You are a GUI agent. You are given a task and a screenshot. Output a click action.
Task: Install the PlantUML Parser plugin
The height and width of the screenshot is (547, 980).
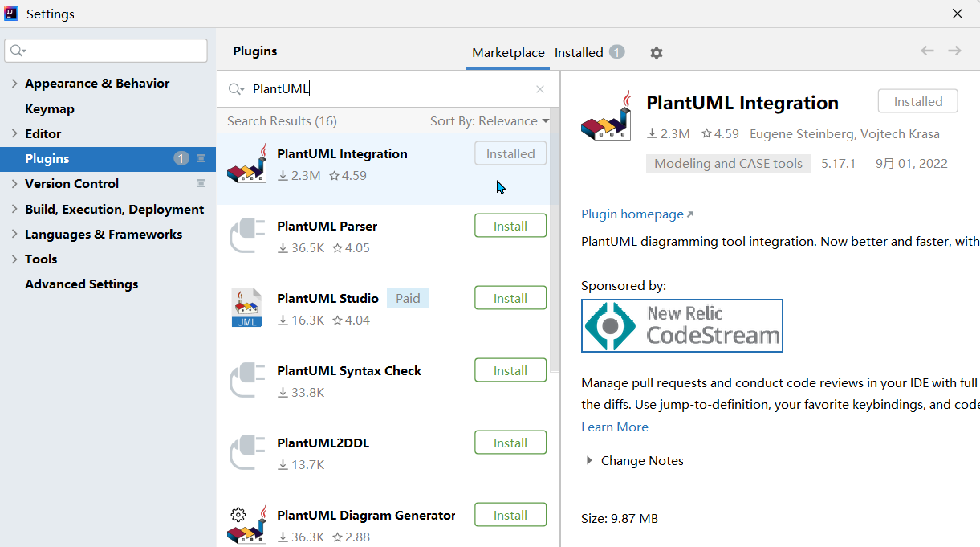click(x=510, y=226)
